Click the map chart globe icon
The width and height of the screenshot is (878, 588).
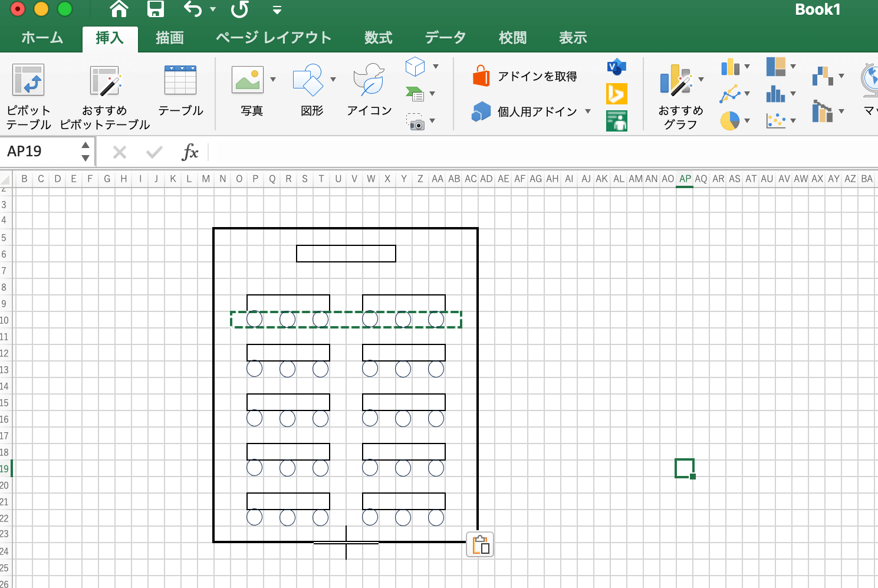[870, 80]
